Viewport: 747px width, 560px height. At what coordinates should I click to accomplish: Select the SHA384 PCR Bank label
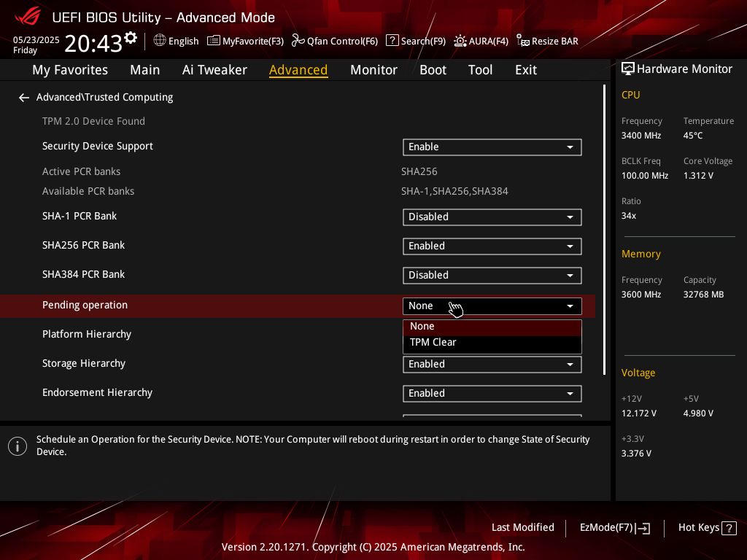[x=83, y=275]
